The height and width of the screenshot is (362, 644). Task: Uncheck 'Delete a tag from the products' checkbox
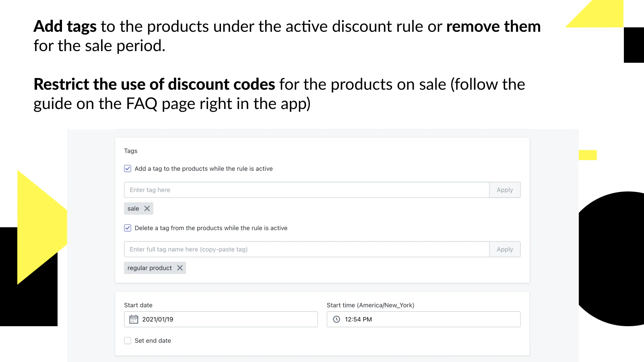[x=128, y=228]
